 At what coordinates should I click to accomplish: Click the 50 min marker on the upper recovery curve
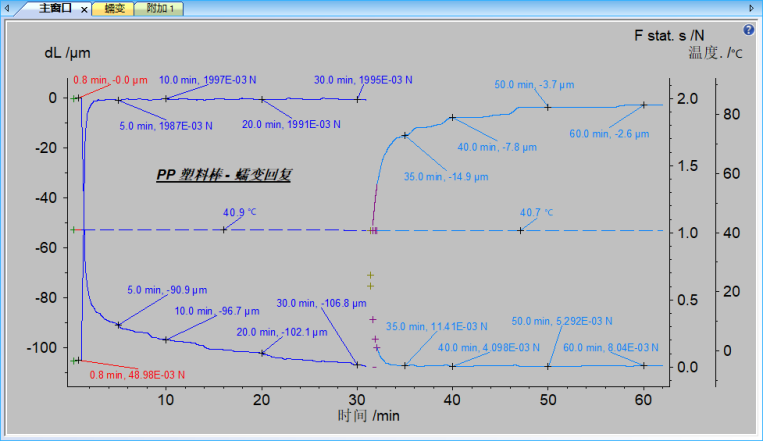[x=547, y=107]
